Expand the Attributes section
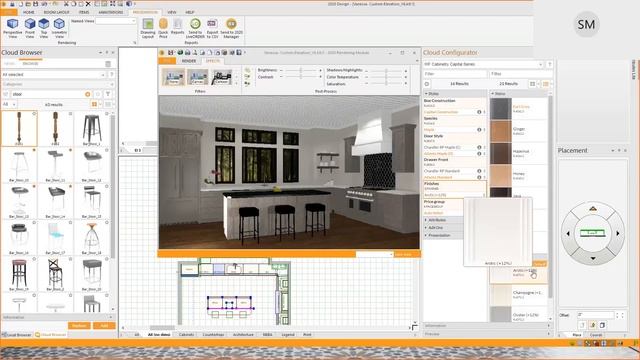 [443, 220]
